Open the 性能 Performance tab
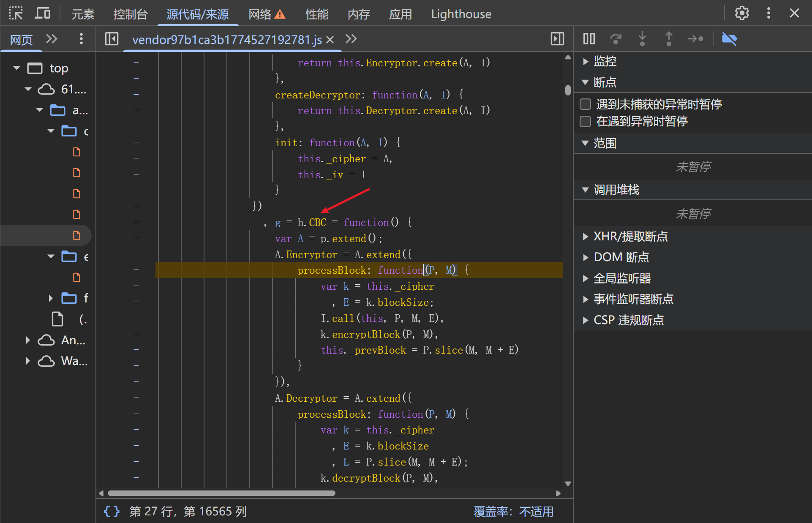The image size is (812, 523). tap(317, 14)
